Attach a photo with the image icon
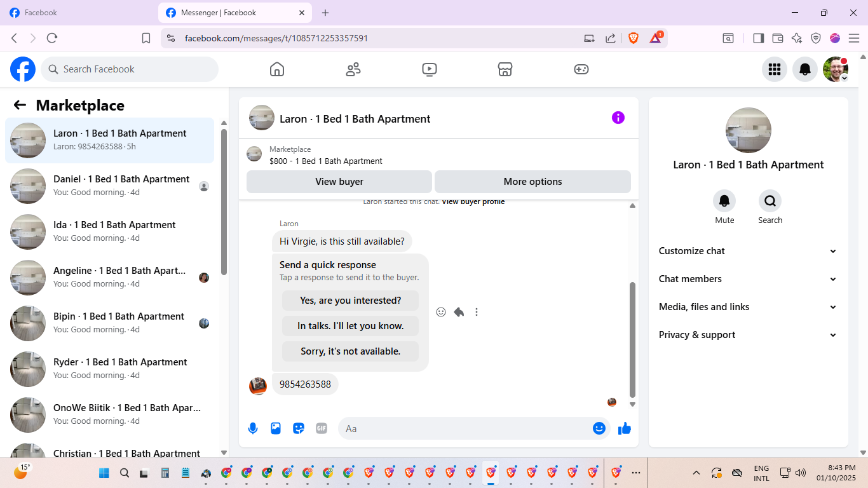The image size is (868, 488). [x=276, y=428]
